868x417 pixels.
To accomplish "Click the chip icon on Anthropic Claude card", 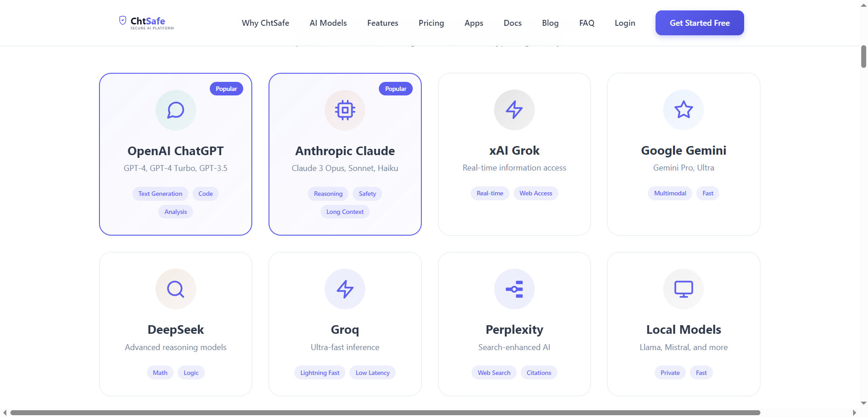I will point(345,109).
